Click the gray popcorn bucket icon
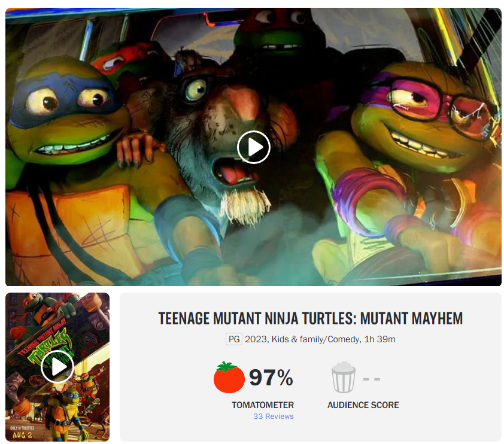 pyautogui.click(x=344, y=377)
